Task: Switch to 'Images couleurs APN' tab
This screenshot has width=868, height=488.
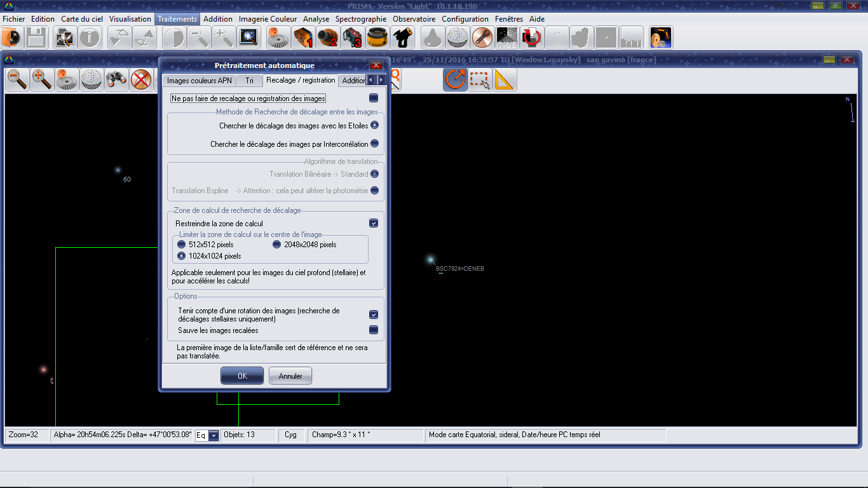Action: click(x=199, y=81)
